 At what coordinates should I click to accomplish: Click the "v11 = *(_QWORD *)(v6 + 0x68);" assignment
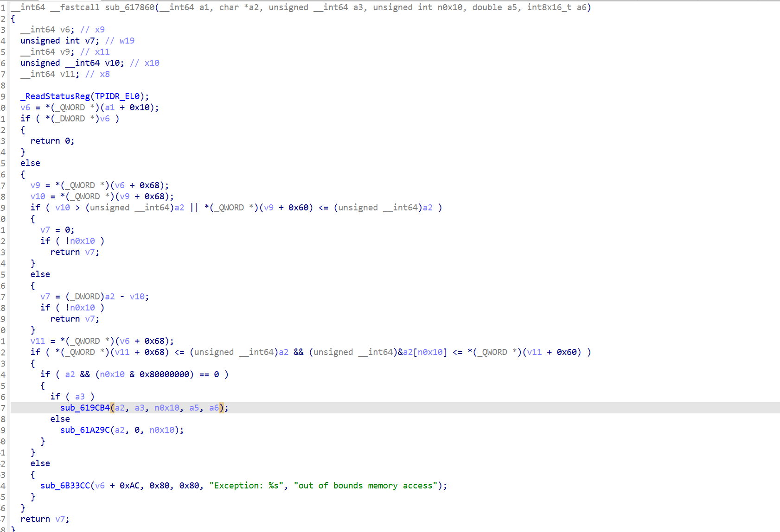point(102,341)
